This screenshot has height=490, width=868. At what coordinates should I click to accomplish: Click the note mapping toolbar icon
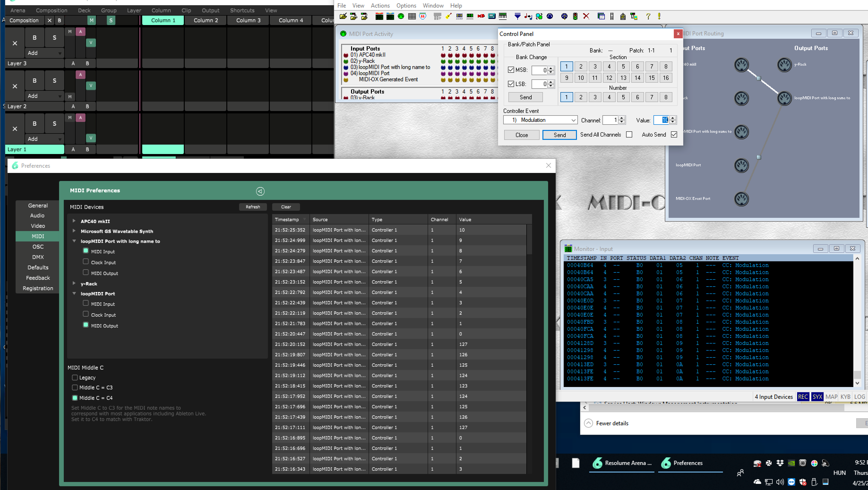coord(528,16)
